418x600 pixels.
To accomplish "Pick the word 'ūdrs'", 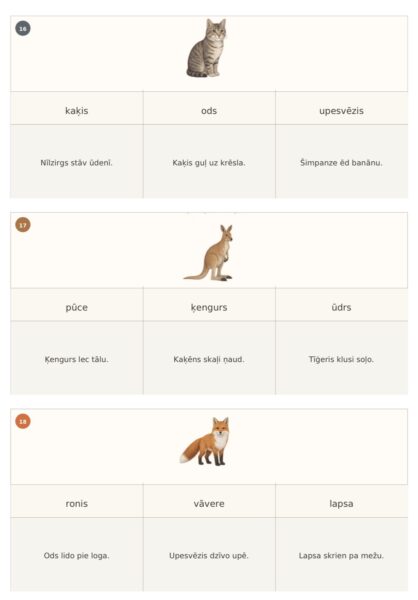I will (x=341, y=307).
